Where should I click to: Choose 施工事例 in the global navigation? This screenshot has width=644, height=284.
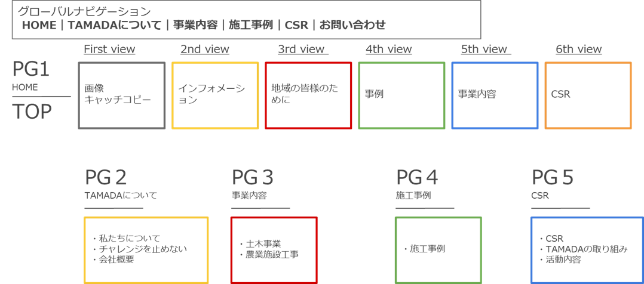pos(251,26)
